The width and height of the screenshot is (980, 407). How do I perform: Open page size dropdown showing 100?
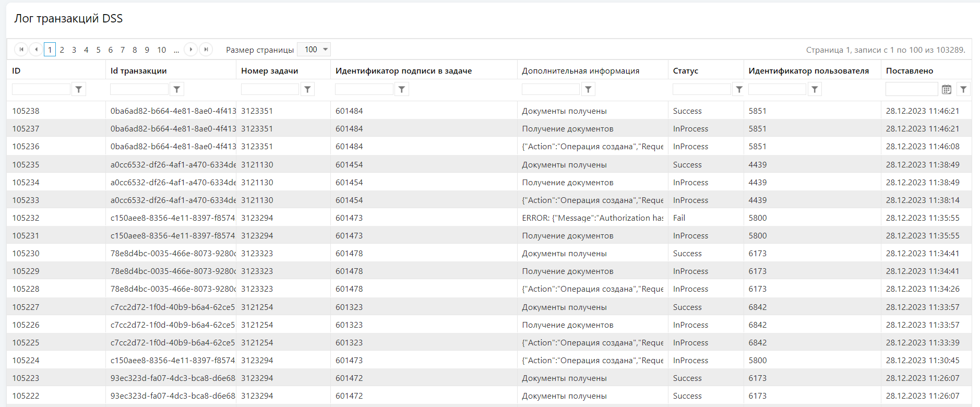(314, 50)
